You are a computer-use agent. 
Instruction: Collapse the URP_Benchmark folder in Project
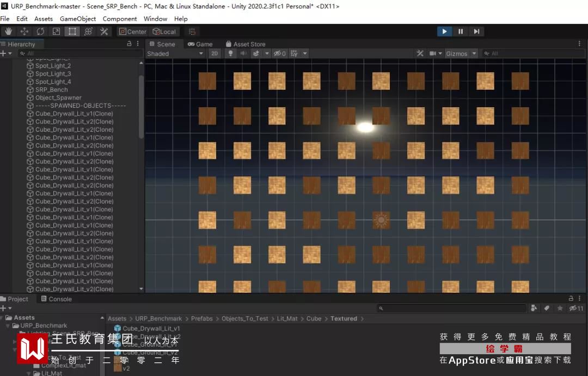pyautogui.click(x=8, y=326)
